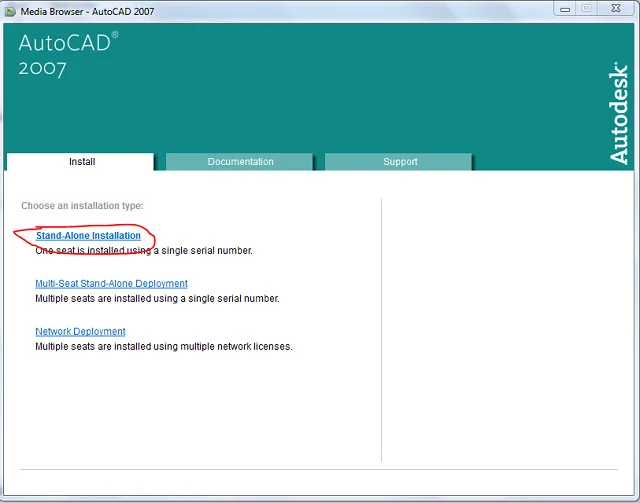Click text 'Multiple seats are installed using a single serial number.'
Screen dimensions: 640x503
click(158, 299)
